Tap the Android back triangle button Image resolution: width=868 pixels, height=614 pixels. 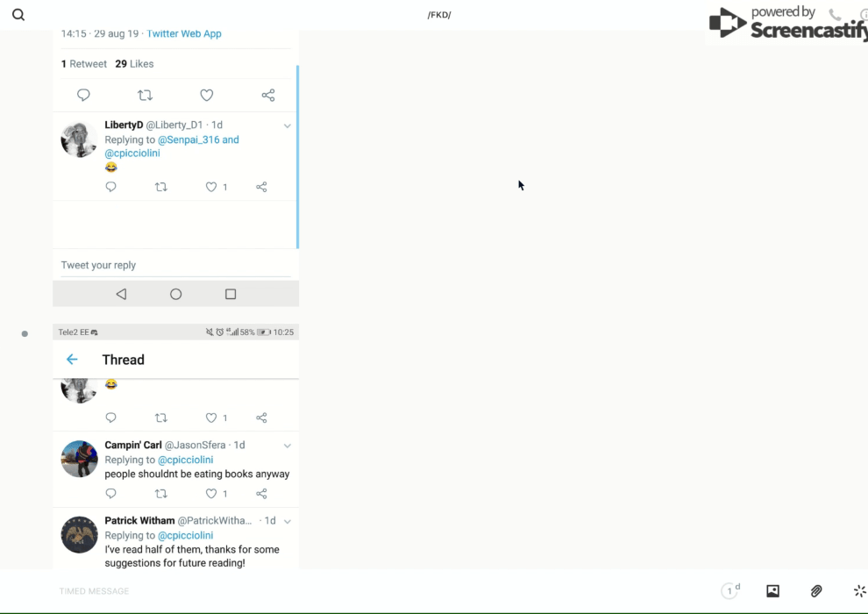(121, 295)
